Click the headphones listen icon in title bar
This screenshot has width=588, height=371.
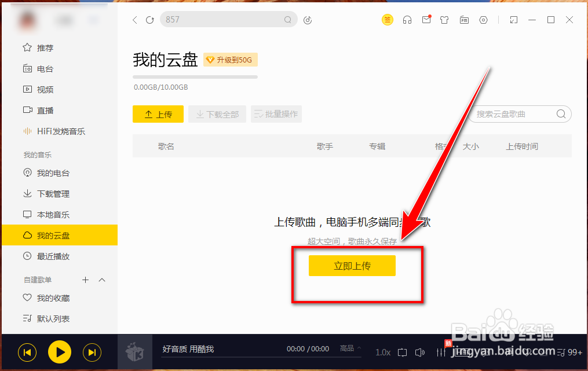[407, 20]
